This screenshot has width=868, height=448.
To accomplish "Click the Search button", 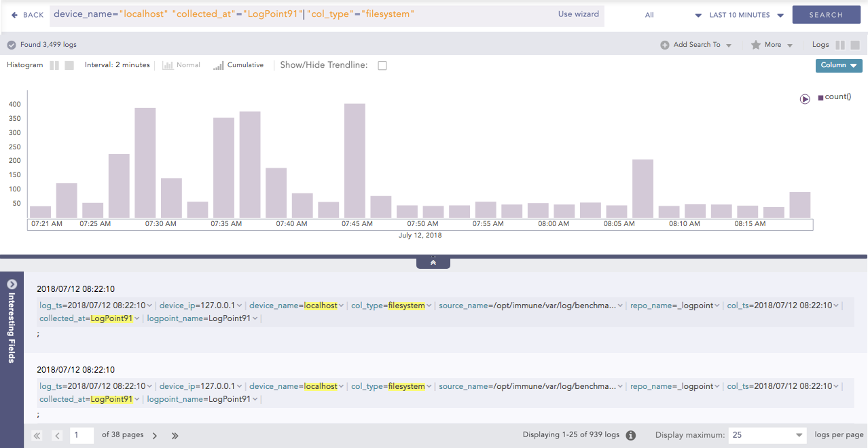I will point(826,15).
